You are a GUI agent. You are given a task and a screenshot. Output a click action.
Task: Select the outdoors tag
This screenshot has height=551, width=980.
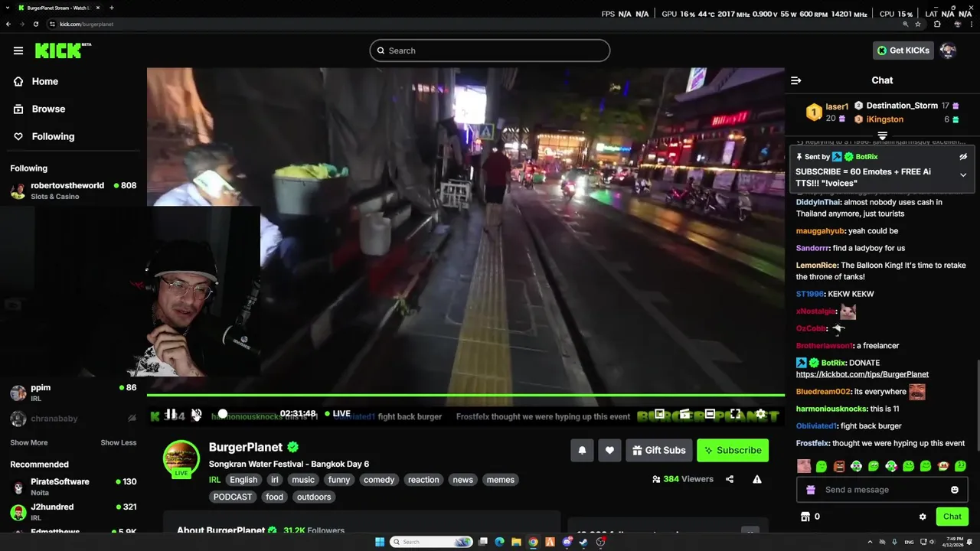314,497
